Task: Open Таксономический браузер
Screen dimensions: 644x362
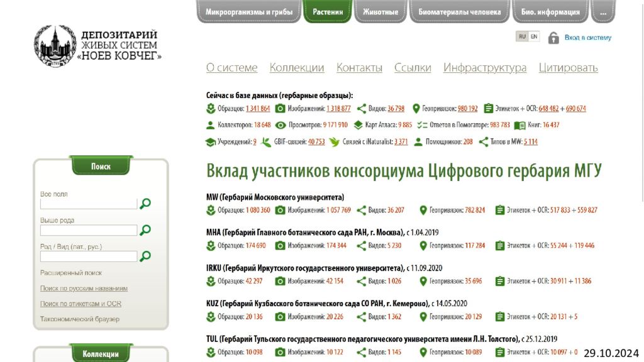Action: (80, 319)
